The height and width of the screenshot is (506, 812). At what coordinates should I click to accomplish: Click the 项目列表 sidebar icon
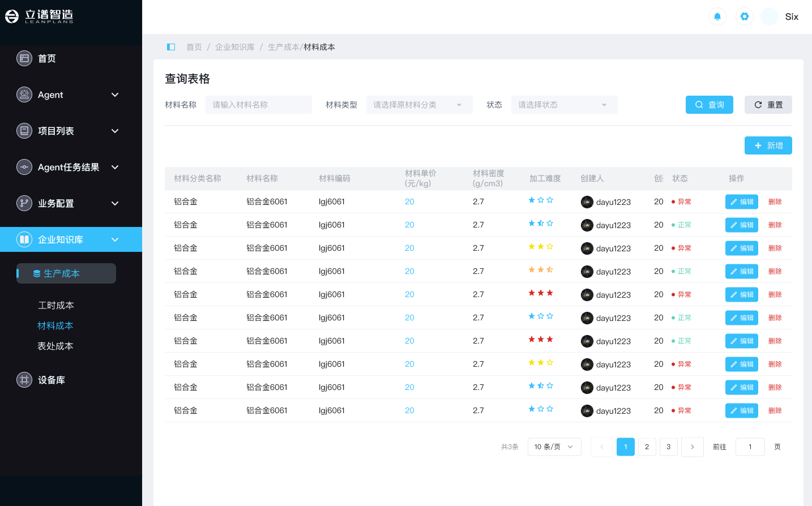click(24, 131)
